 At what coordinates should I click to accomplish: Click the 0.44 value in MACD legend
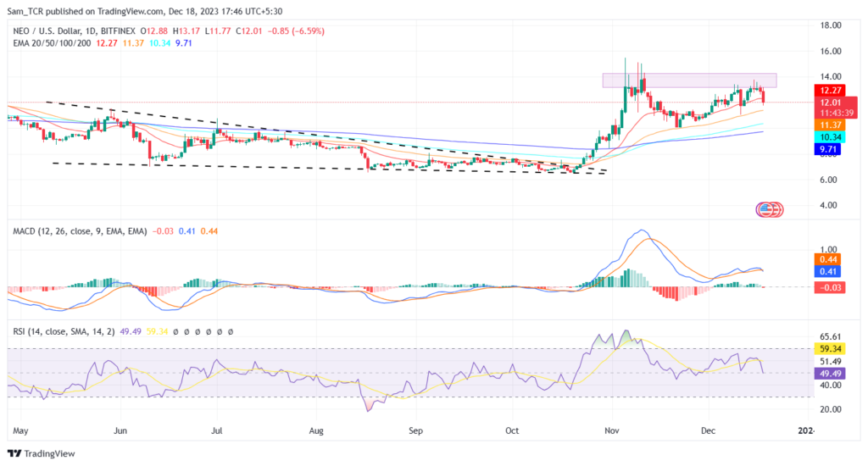[209, 231]
